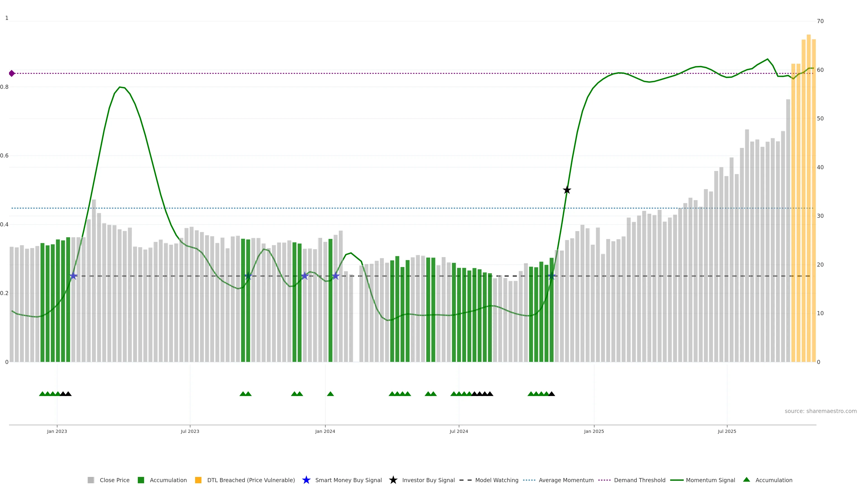Click the orange DTL Breached color swatch
The image size is (868, 488).
[198, 480]
